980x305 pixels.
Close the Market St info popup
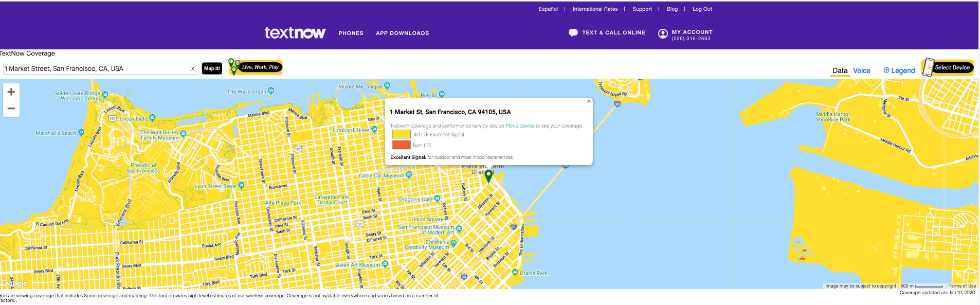[x=589, y=101]
